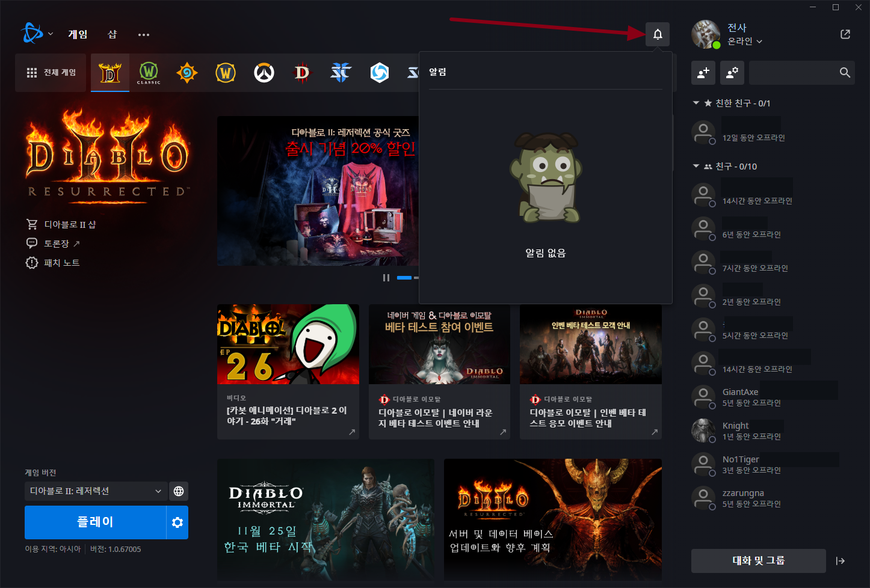
Task: Minimize the Battle.net window
Action: [x=813, y=7]
